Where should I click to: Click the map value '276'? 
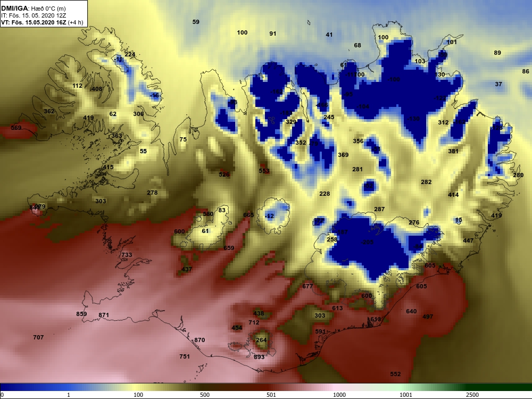(414, 222)
